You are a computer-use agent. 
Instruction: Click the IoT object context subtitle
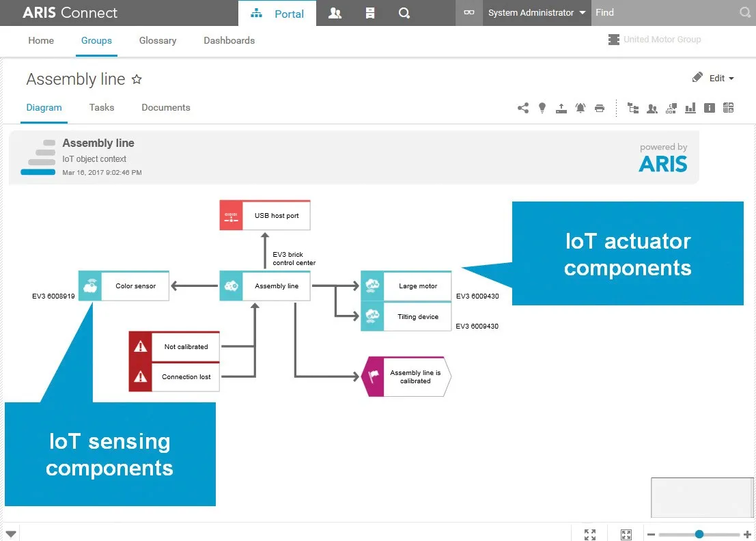click(94, 159)
